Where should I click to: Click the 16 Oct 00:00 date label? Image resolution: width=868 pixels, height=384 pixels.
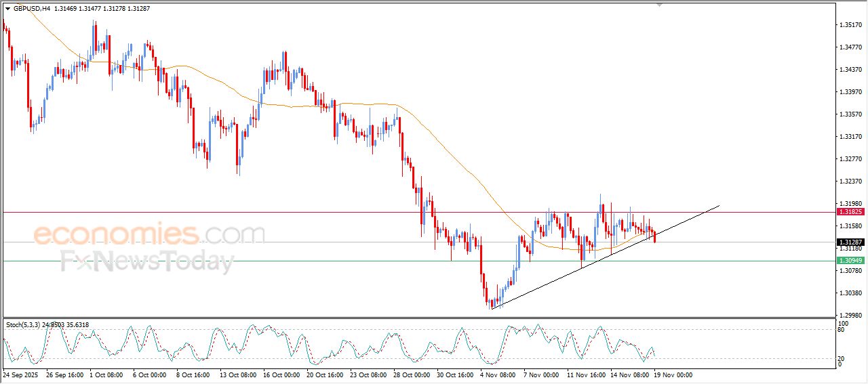coord(283,375)
